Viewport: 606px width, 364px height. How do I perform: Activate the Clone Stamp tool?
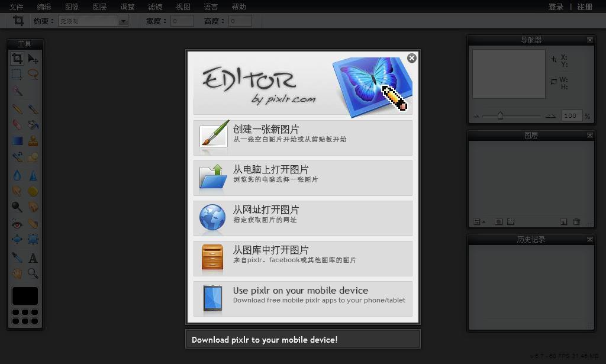[x=33, y=141]
